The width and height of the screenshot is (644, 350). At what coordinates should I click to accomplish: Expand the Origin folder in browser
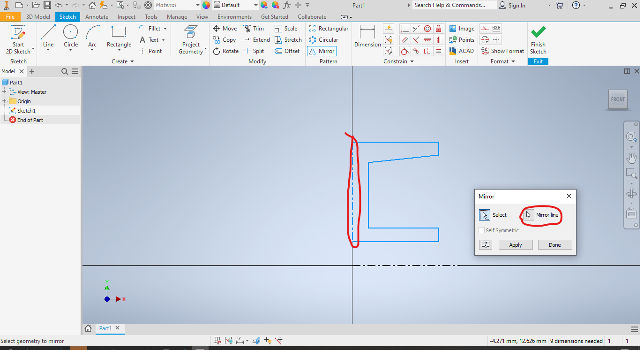click(x=4, y=101)
